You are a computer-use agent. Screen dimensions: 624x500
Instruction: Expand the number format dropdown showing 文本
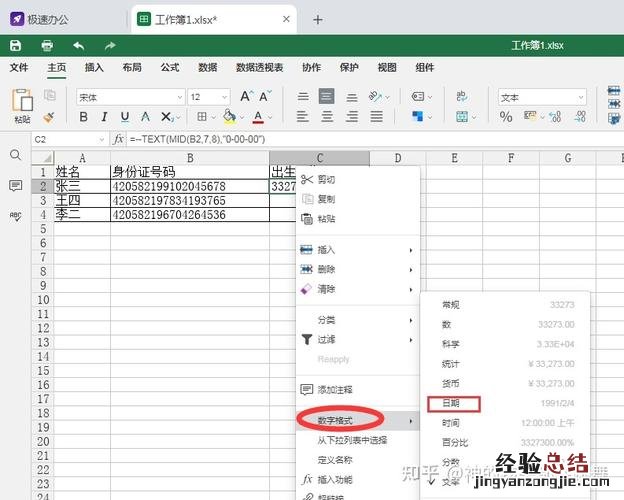coord(542,97)
